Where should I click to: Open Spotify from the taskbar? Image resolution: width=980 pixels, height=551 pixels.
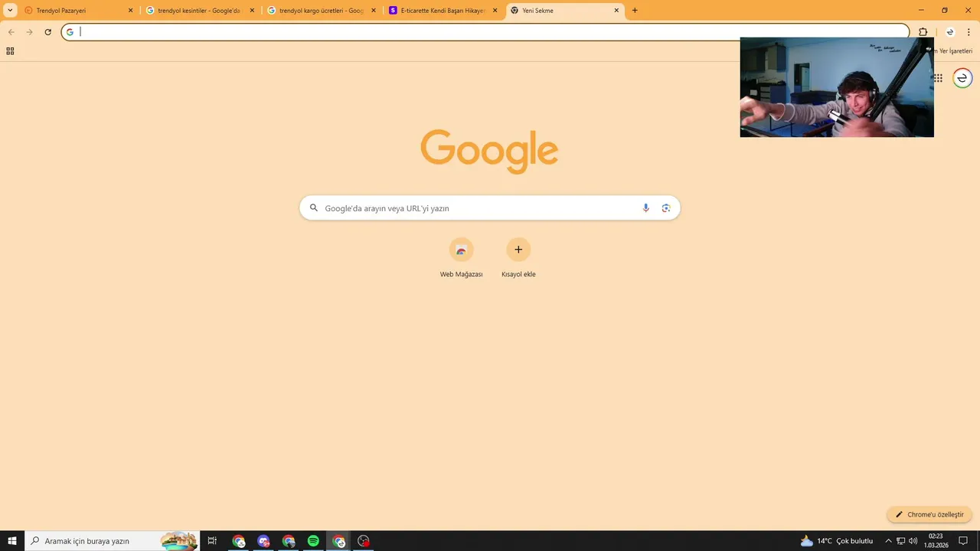(x=313, y=541)
